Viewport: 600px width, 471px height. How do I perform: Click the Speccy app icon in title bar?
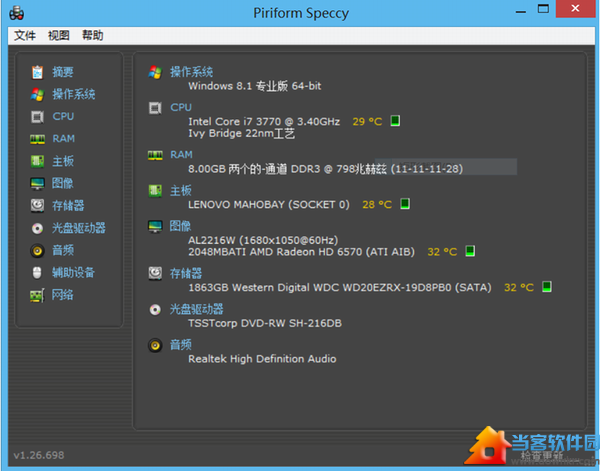(x=16, y=13)
